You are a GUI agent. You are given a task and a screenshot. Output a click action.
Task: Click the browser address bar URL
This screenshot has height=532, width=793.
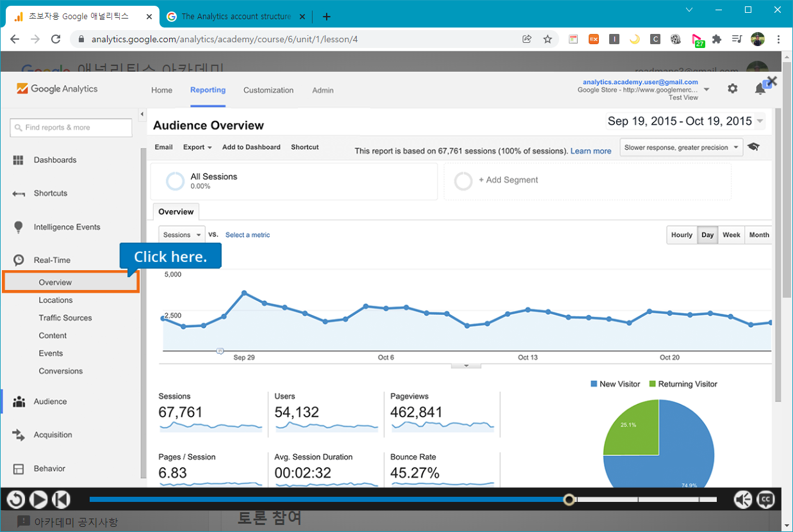tap(224, 39)
